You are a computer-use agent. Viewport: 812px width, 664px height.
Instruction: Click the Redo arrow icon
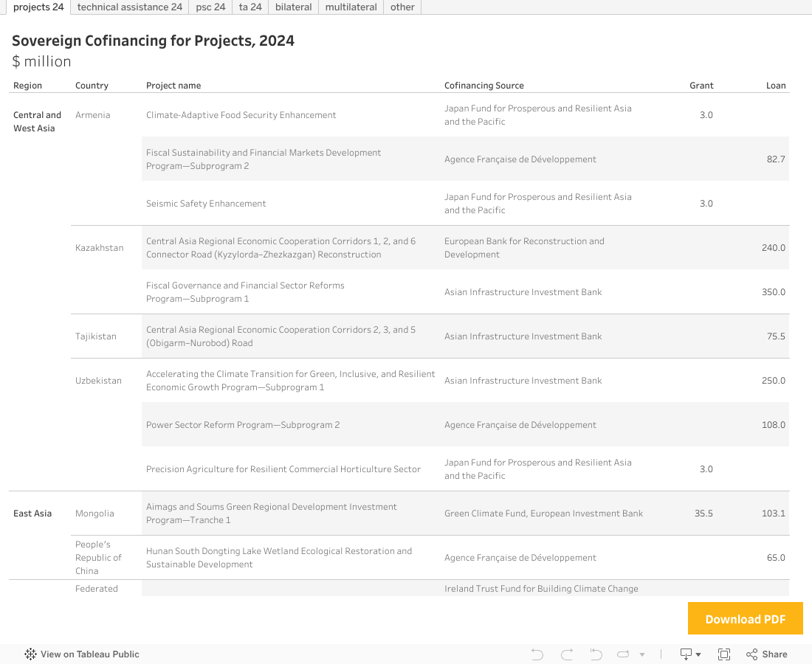point(567,654)
